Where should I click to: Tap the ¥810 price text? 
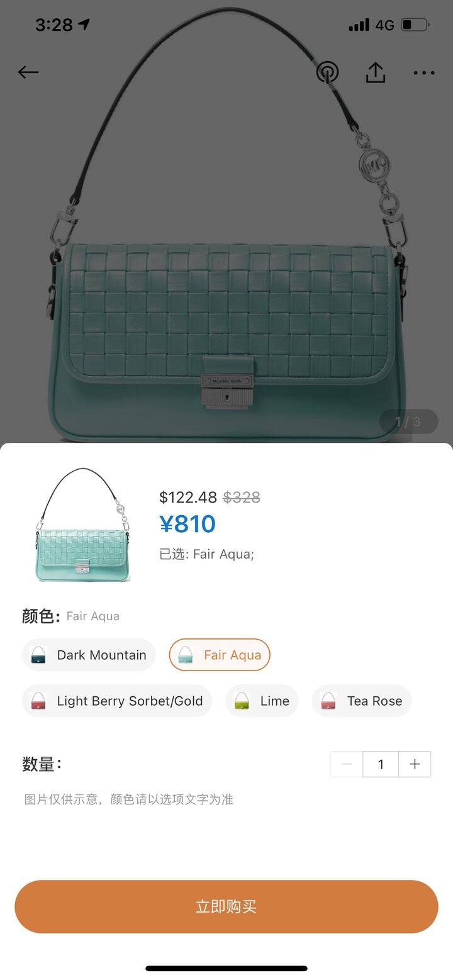click(x=187, y=524)
